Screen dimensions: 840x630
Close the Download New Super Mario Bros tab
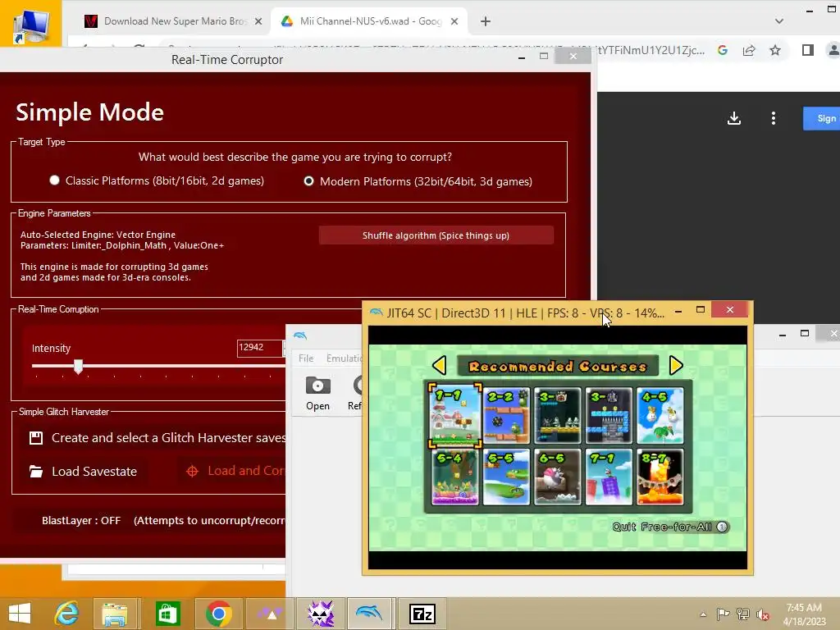pyautogui.click(x=258, y=21)
